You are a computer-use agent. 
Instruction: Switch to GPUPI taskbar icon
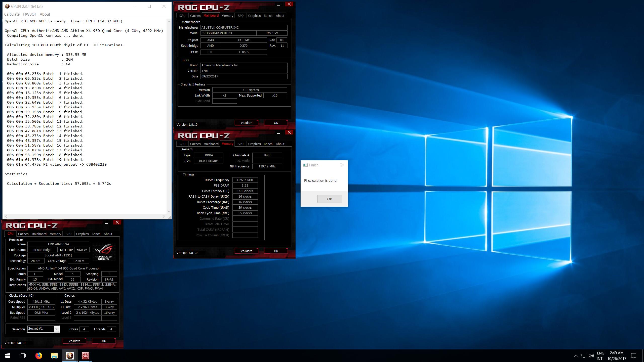coord(70,355)
